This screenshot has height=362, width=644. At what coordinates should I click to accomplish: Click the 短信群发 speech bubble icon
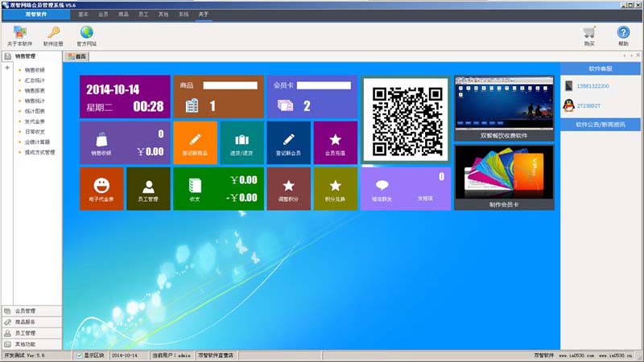(382, 186)
